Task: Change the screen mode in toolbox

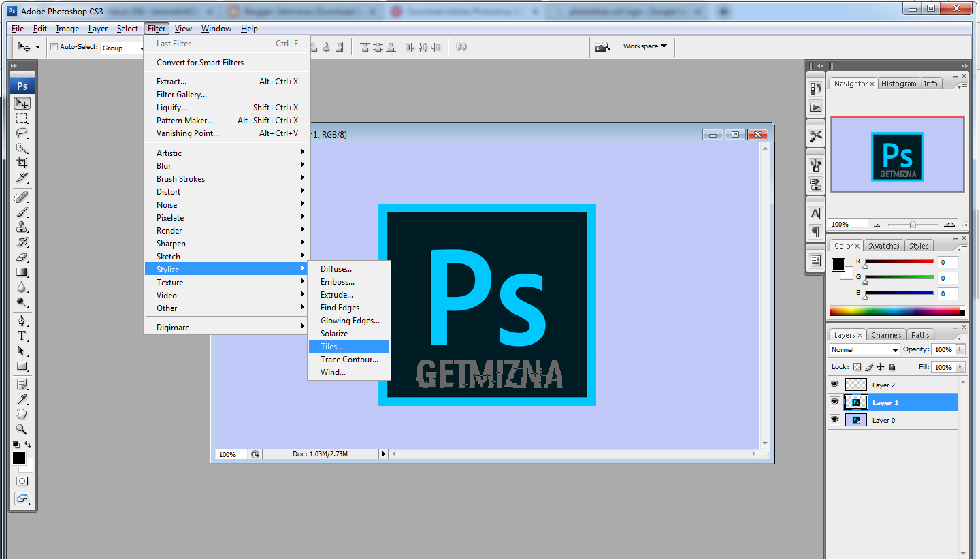Action: (x=22, y=498)
